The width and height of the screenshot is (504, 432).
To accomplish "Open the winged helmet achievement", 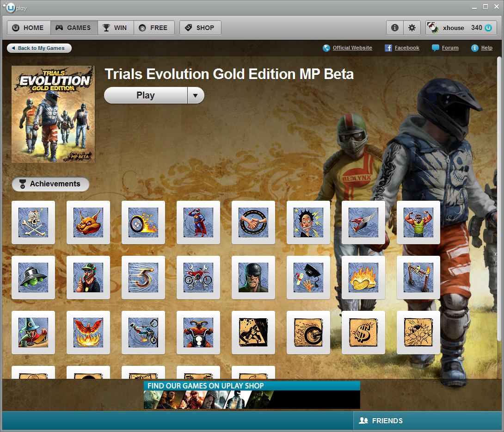I will (x=363, y=222).
